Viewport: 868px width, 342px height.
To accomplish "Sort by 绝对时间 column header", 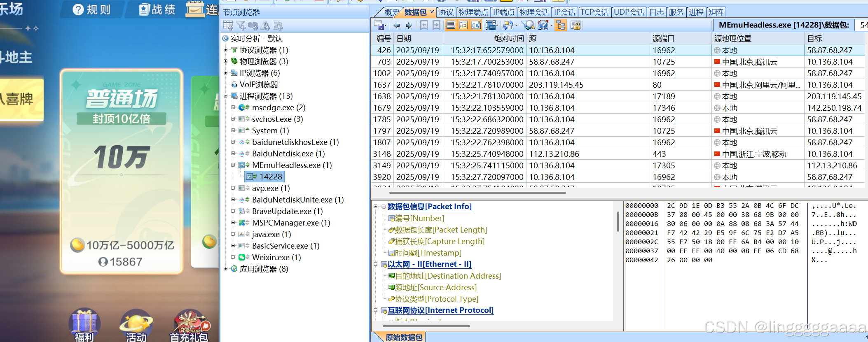I will coord(484,39).
